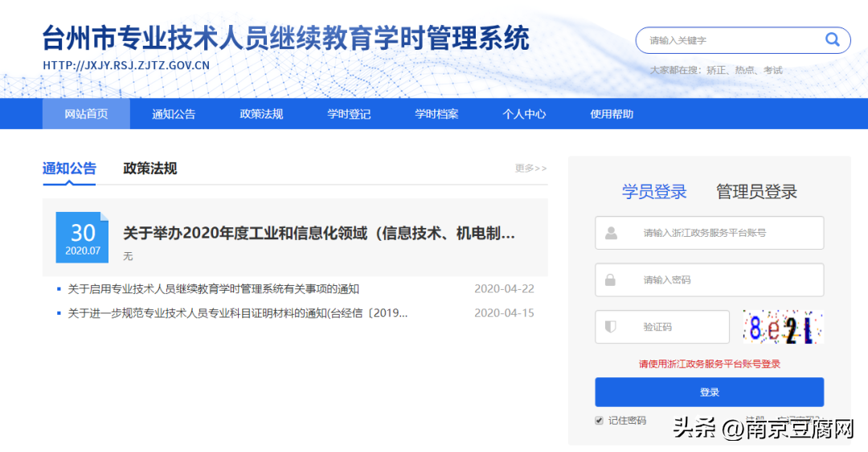This screenshot has height=452, width=868.
Task: Click the blue 登录 button
Action: pos(709,393)
